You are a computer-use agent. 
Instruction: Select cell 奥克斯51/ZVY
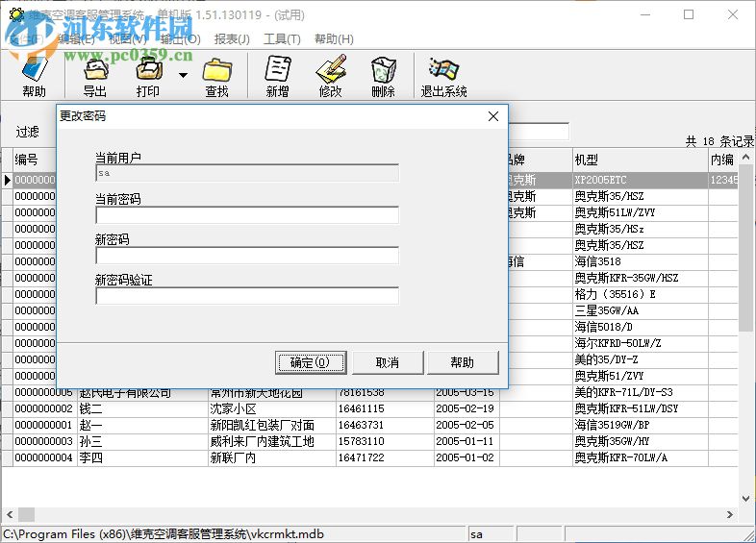click(x=640, y=376)
